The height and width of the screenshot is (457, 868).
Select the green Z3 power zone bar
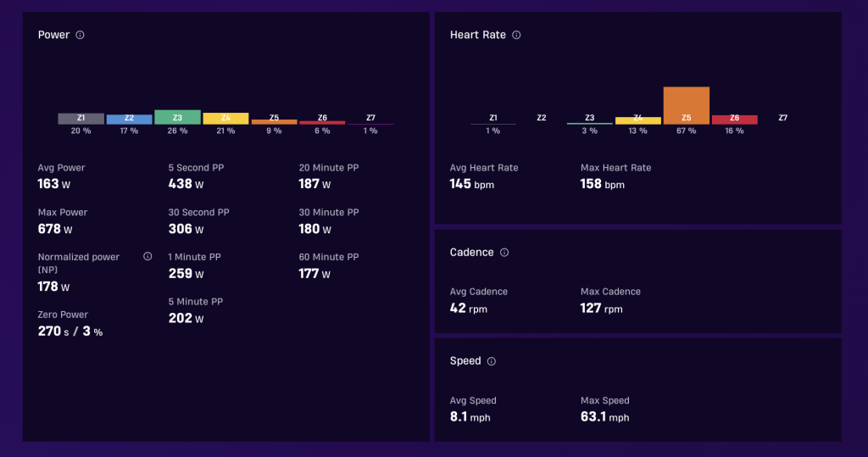click(x=177, y=117)
